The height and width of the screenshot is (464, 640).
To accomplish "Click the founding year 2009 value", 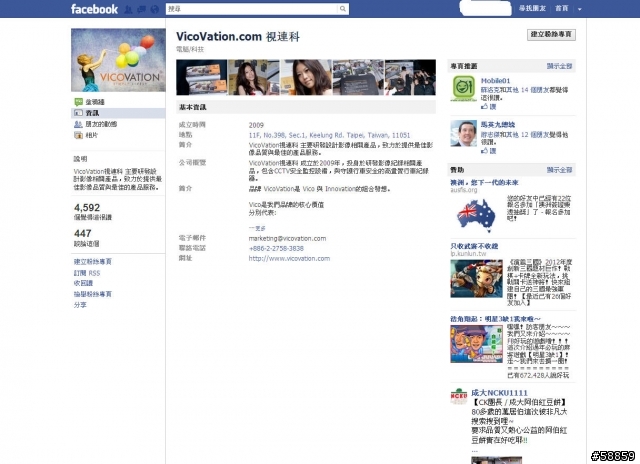I will pos(256,125).
